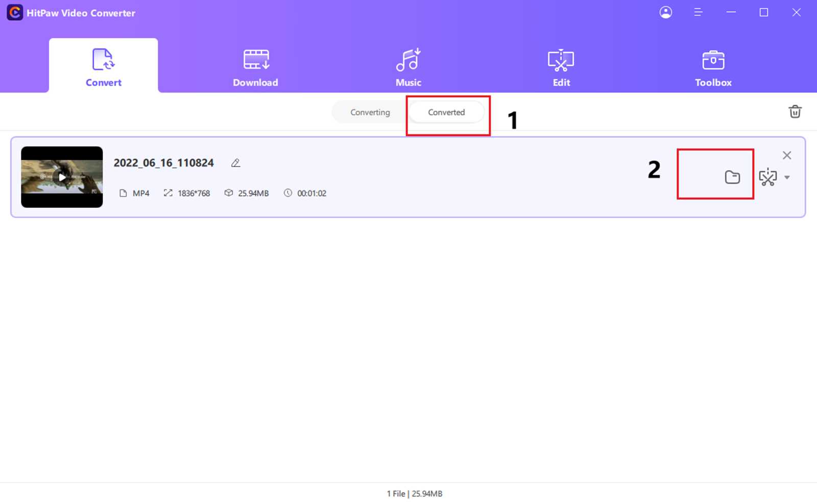The width and height of the screenshot is (817, 504).
Task: Expand the dropdown arrow beside the scissors icon
Action: (x=788, y=178)
